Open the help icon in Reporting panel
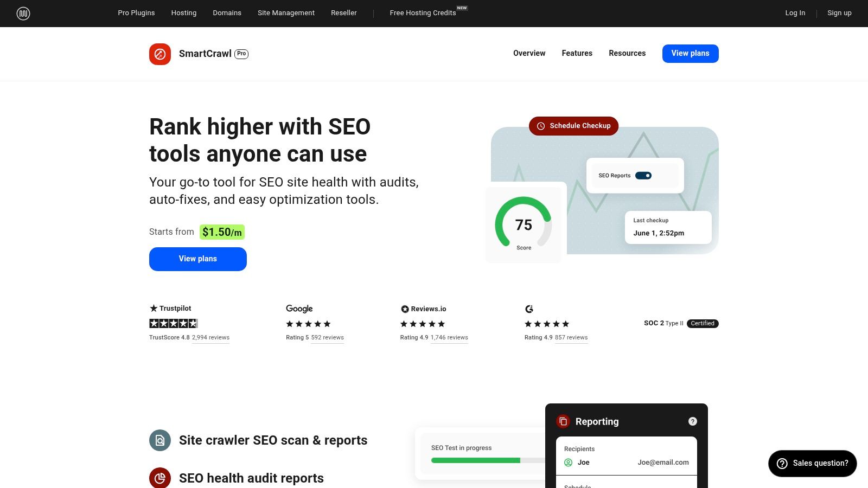Screen dimensions: 868x488 tap(692, 421)
